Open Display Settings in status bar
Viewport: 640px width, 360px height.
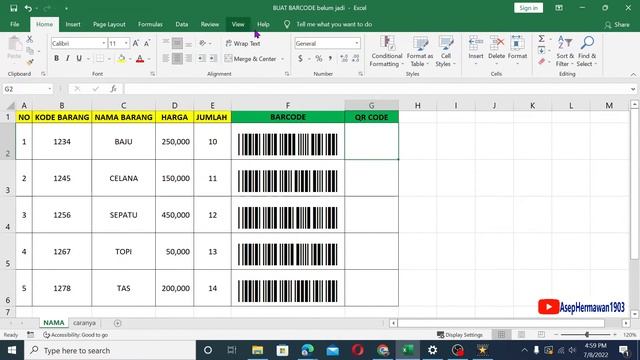tap(460, 335)
